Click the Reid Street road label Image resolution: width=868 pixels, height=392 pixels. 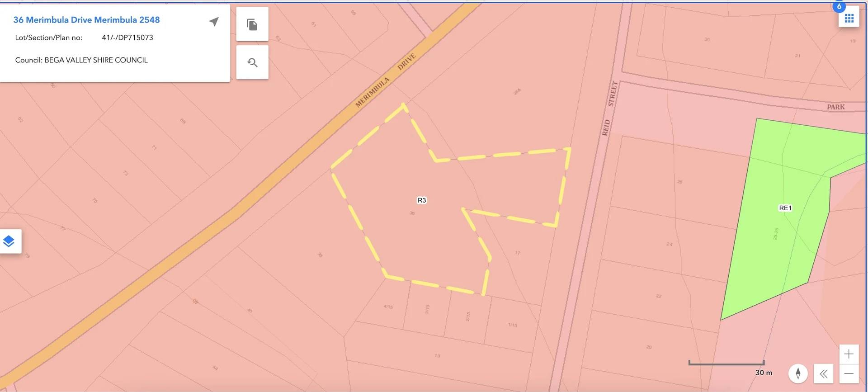pos(609,109)
